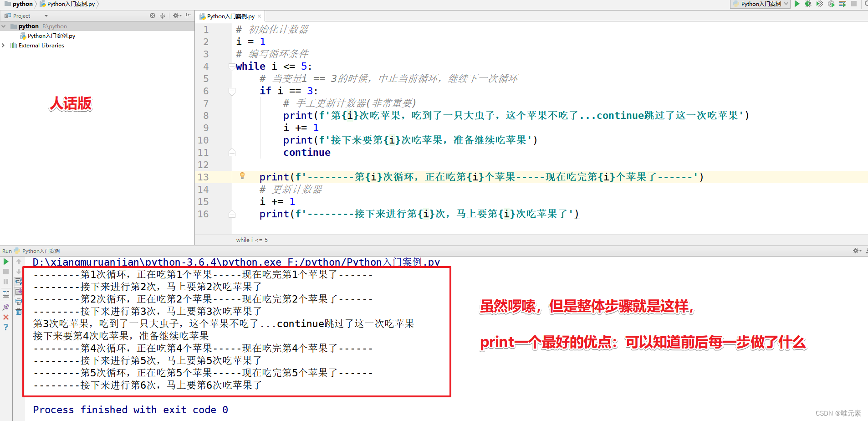
Task: Click the restore layout icon in Run panel
Action: click(x=6, y=294)
